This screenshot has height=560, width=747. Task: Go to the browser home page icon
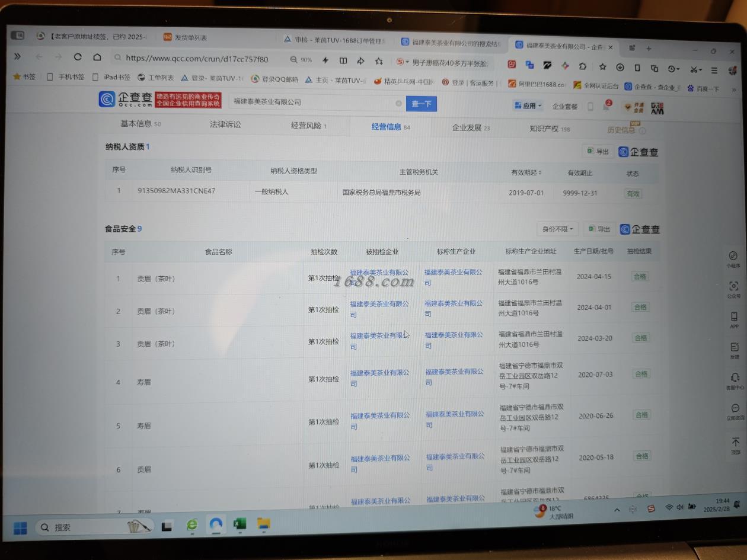[x=97, y=57]
